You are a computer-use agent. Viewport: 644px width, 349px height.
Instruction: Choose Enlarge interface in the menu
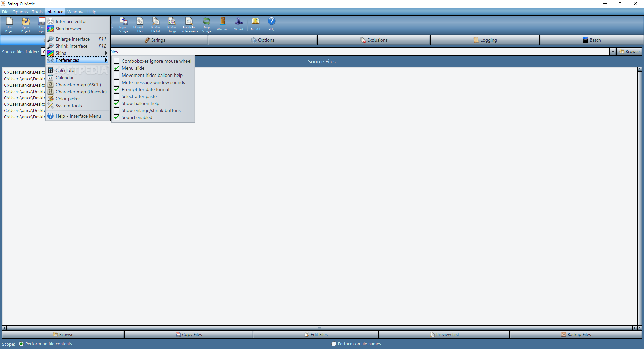click(78, 39)
